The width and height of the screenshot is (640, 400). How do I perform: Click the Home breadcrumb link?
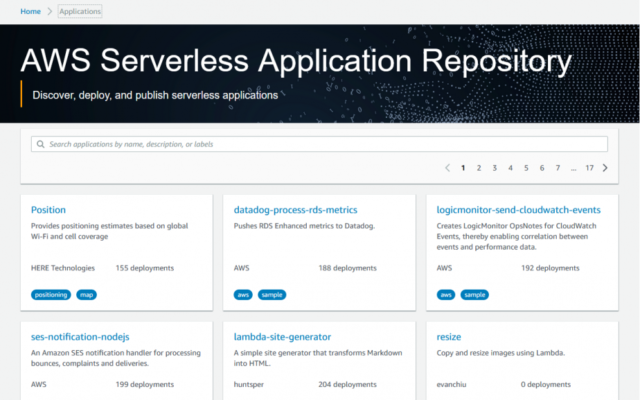(x=31, y=11)
